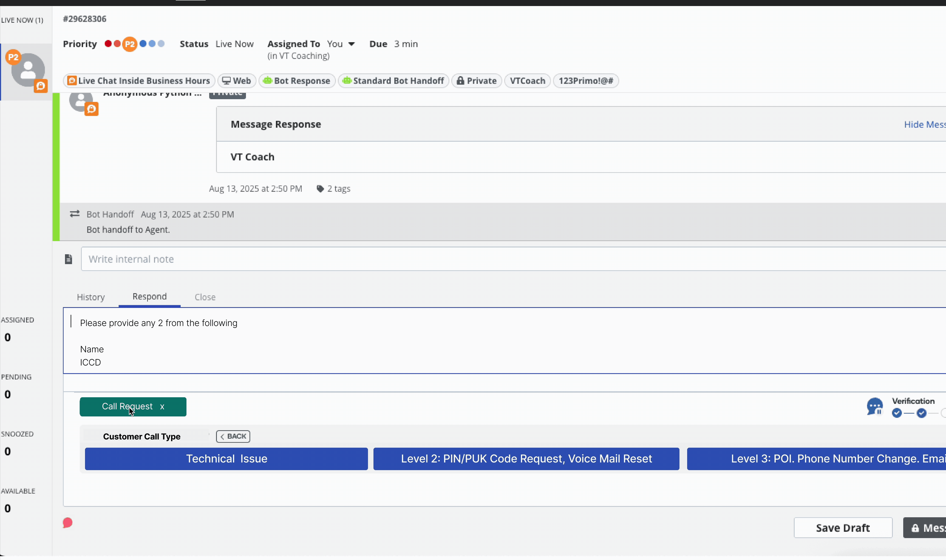
Task: Click the Save Draft button
Action: 843,528
